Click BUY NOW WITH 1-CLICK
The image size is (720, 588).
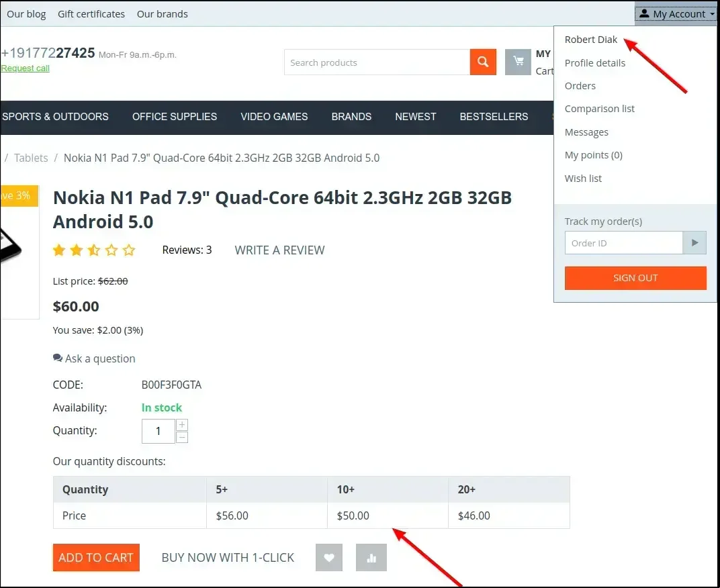tap(228, 557)
